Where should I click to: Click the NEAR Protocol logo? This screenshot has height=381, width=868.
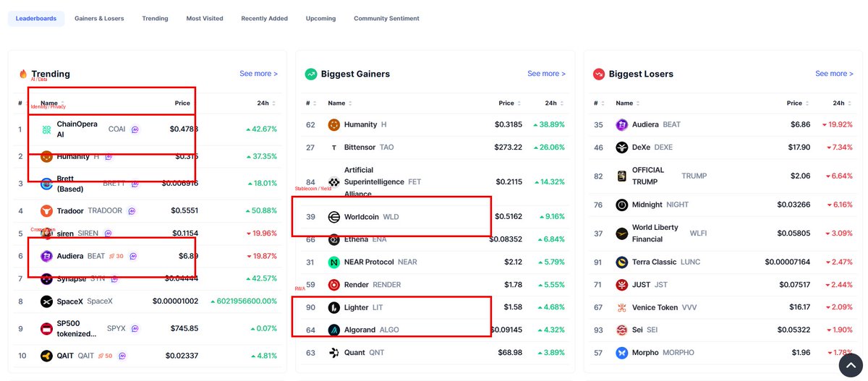pyautogui.click(x=334, y=262)
